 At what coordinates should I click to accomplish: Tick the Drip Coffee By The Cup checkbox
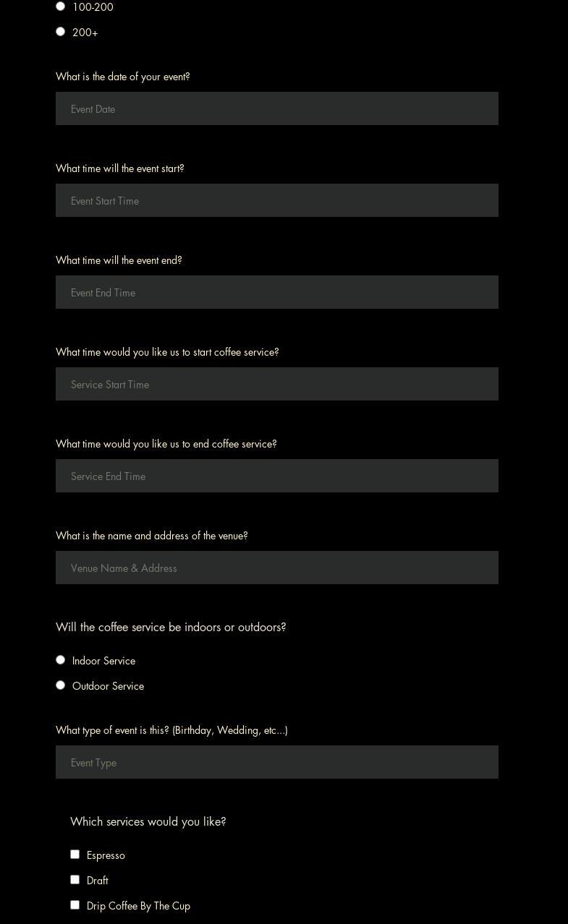point(75,905)
